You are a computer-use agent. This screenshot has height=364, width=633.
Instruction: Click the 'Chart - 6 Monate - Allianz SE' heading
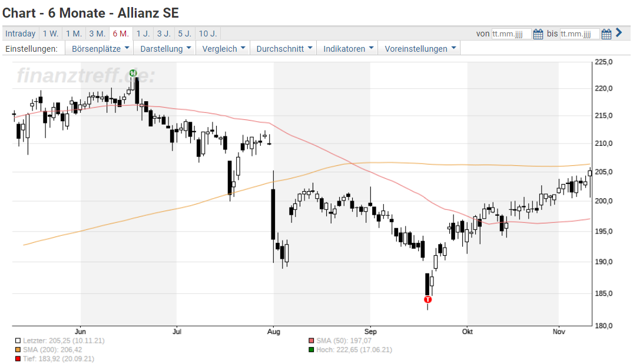[91, 13]
